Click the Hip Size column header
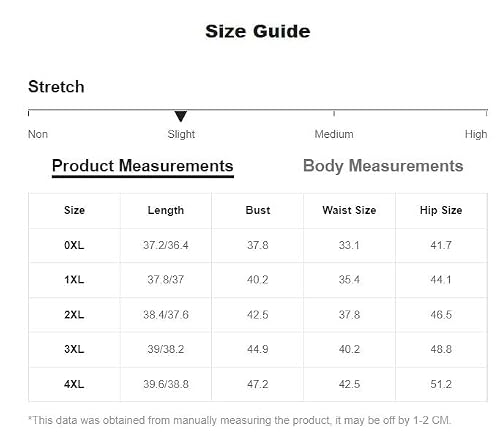The image size is (500, 444). pyautogui.click(x=441, y=210)
